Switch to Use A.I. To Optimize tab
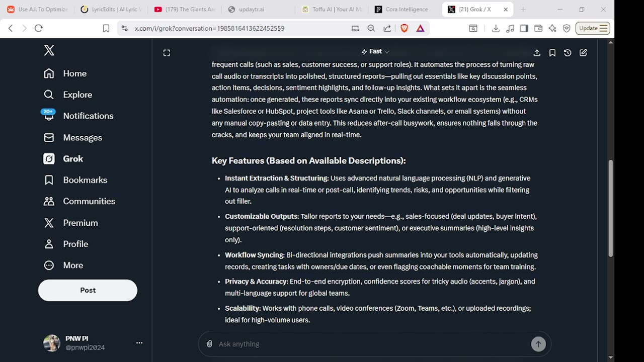The image size is (644, 362). tap(38, 10)
